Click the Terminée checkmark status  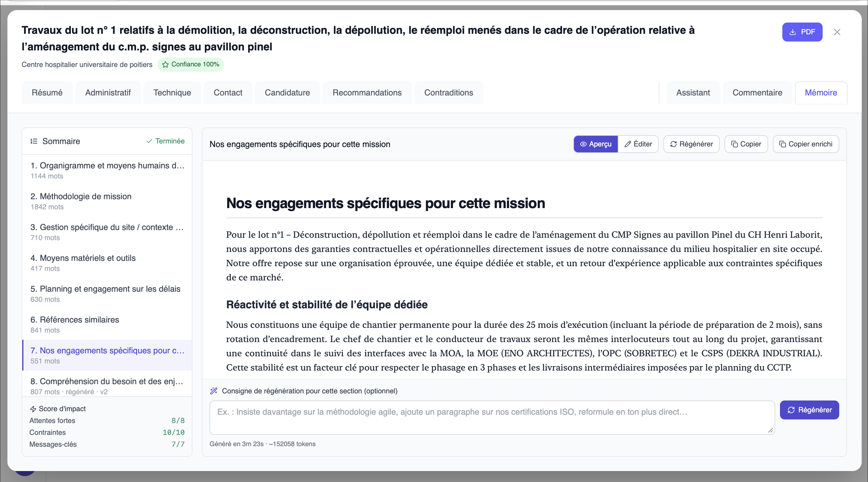pyautogui.click(x=165, y=141)
